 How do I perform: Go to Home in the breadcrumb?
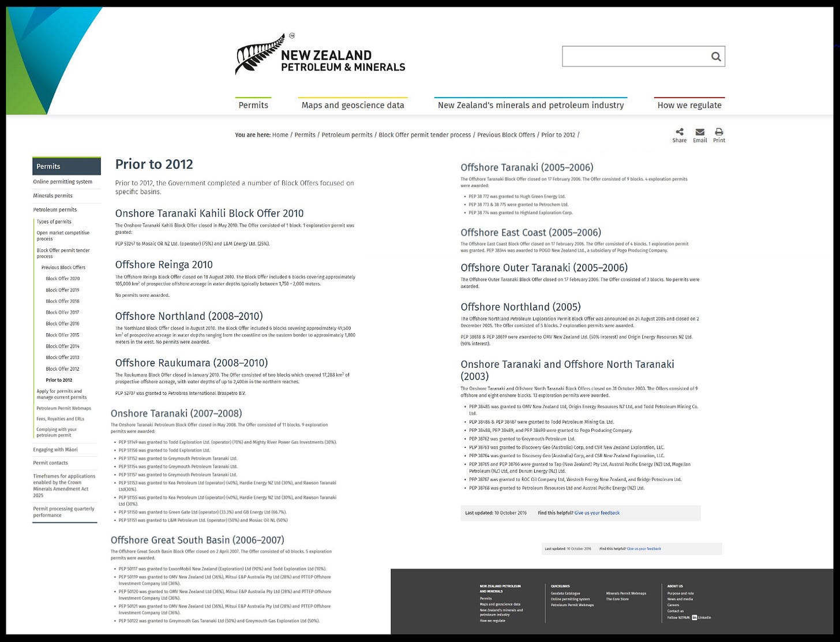[280, 135]
